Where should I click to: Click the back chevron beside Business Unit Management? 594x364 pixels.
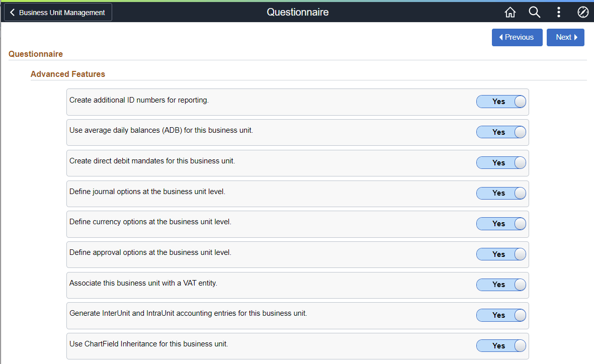coord(12,12)
